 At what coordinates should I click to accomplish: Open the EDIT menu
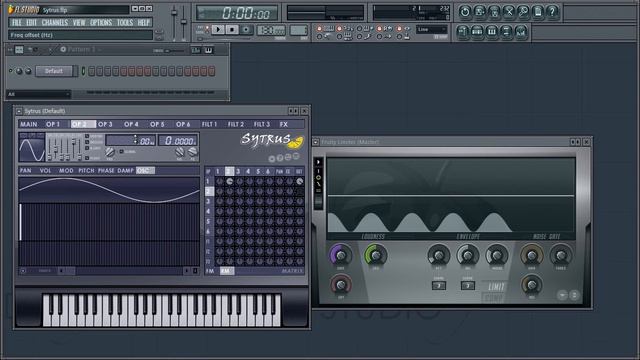click(x=31, y=22)
